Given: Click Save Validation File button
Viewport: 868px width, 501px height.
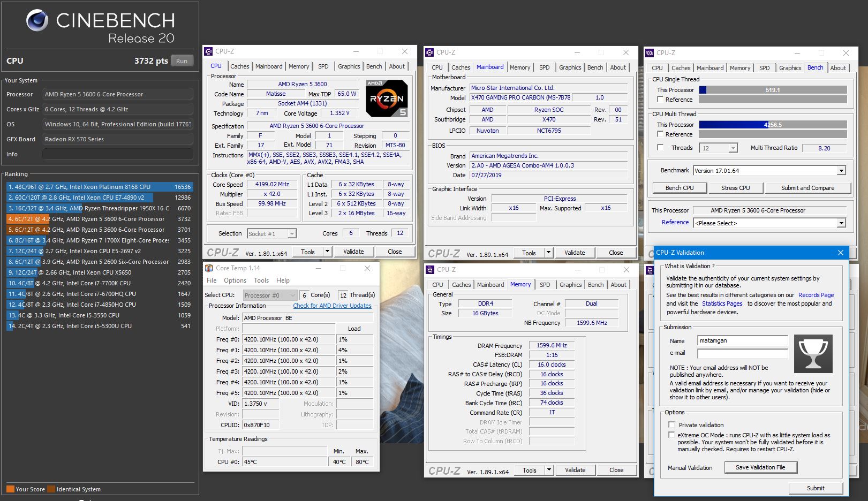Looking at the screenshot, I should [x=760, y=467].
